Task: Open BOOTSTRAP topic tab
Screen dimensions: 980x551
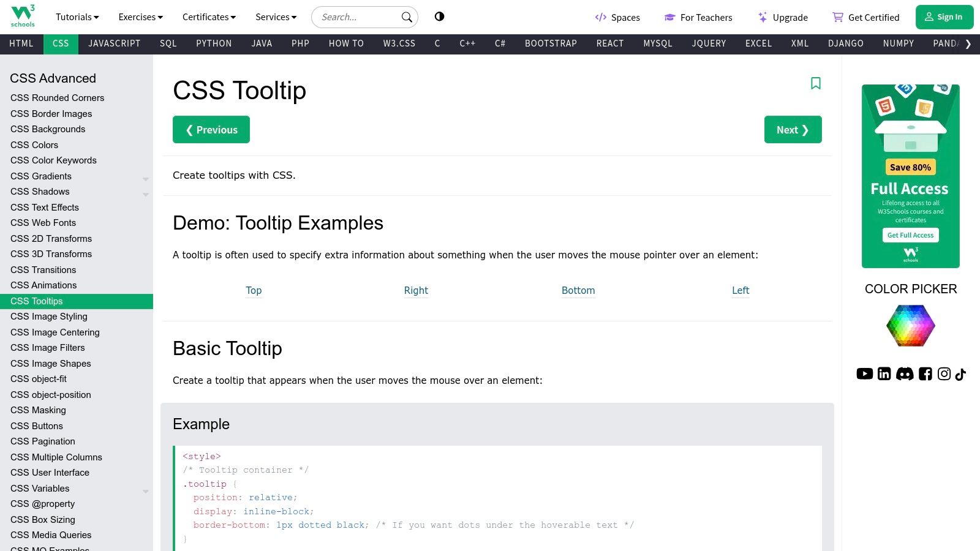Action: coord(551,43)
